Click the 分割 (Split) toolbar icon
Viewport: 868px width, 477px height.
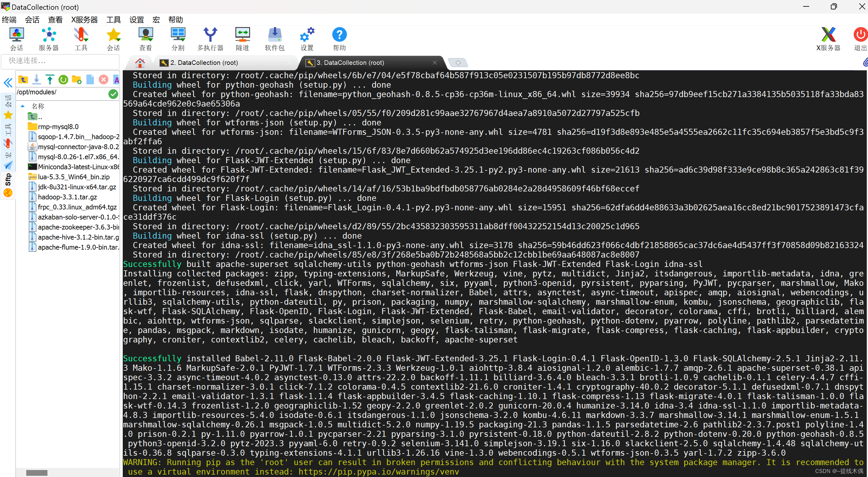pyautogui.click(x=178, y=39)
